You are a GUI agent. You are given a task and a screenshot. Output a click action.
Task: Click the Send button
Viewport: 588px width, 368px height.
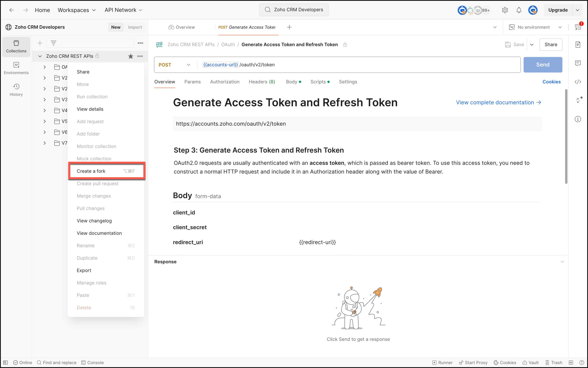[x=543, y=65]
